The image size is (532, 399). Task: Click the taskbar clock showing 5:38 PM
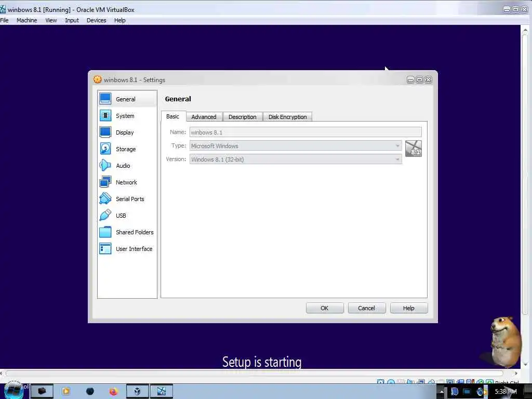506,392
